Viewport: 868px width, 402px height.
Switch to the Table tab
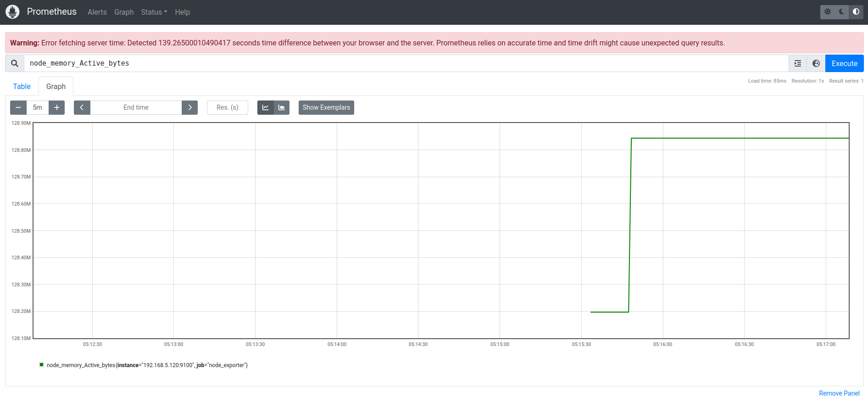point(22,86)
